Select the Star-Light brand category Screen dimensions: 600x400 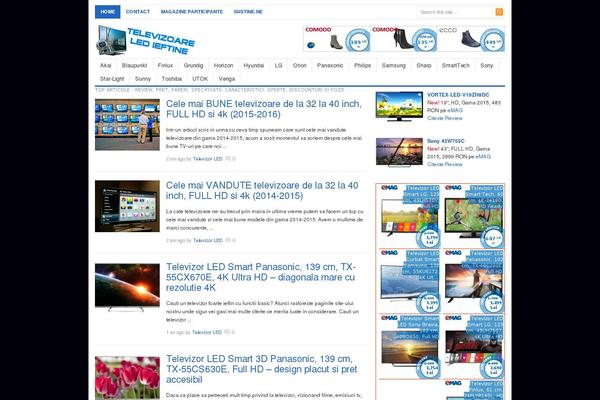(x=112, y=79)
